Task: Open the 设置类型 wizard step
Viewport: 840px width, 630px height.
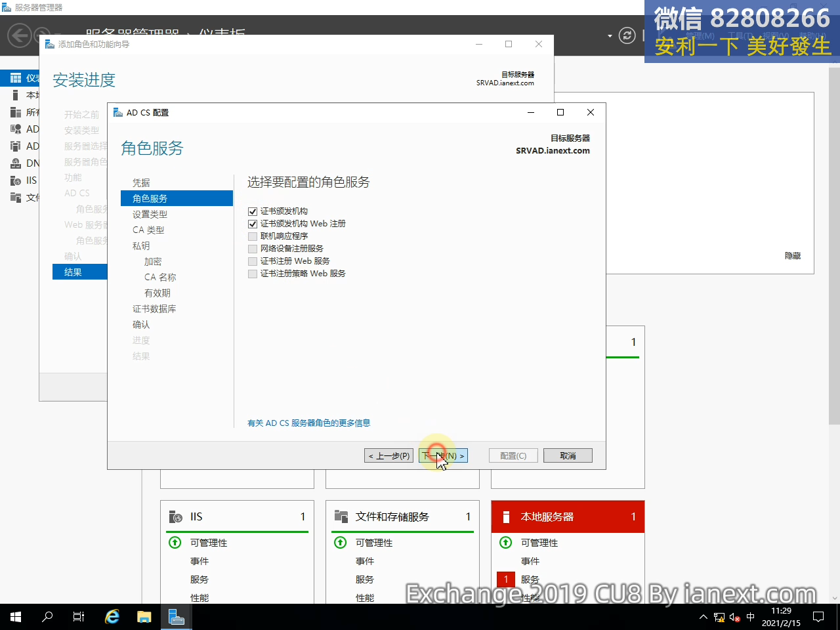Action: (x=150, y=214)
